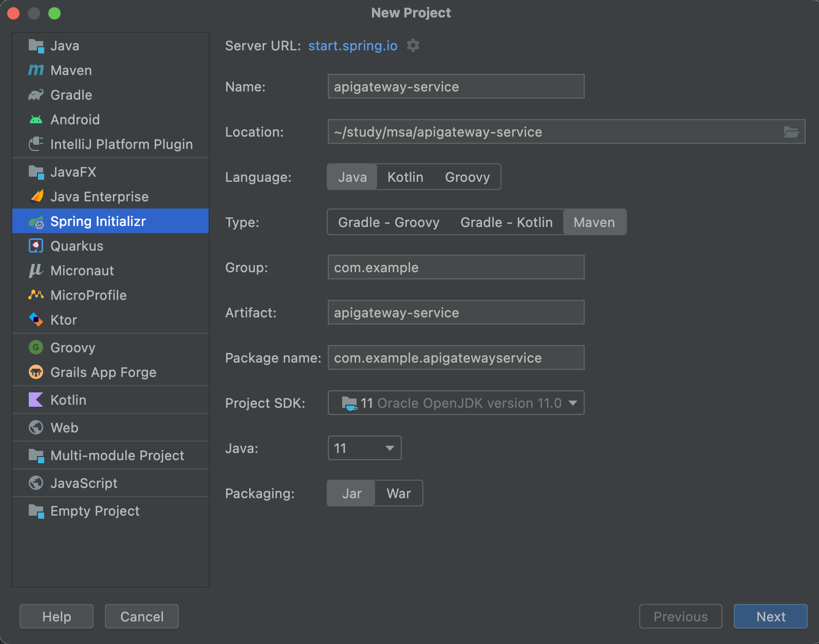The height and width of the screenshot is (644, 819).
Task: Browse for location with folder icon
Action: coord(791,132)
